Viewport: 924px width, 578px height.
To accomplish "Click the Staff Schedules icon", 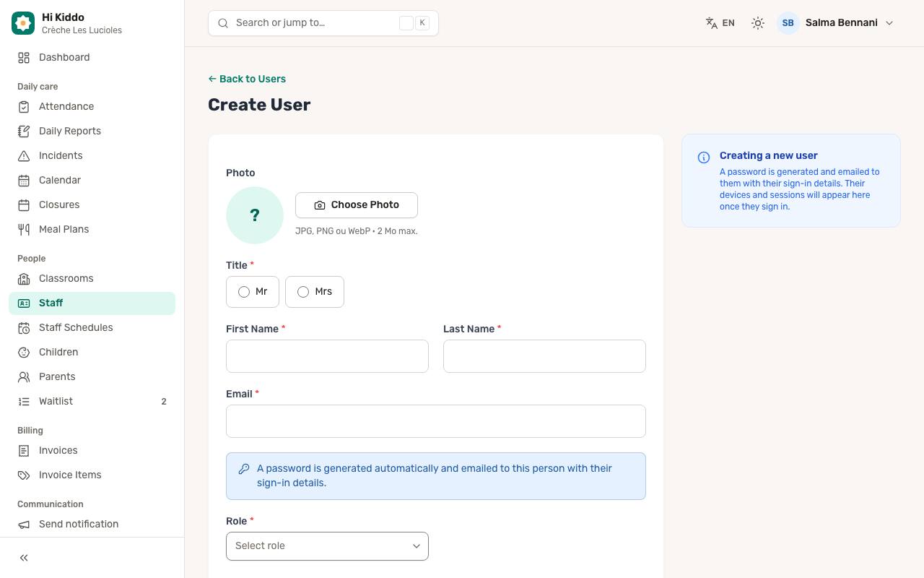I will click(x=24, y=327).
